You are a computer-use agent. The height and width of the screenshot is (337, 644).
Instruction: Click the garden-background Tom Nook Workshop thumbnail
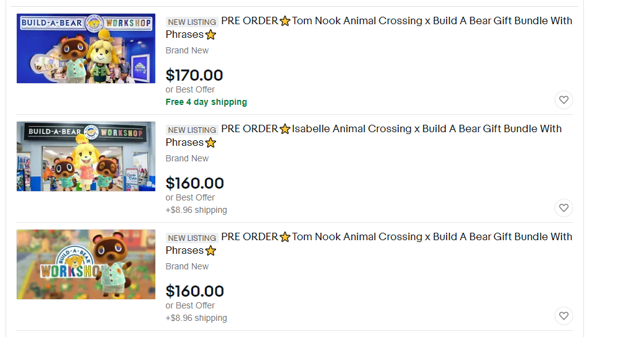tap(86, 264)
